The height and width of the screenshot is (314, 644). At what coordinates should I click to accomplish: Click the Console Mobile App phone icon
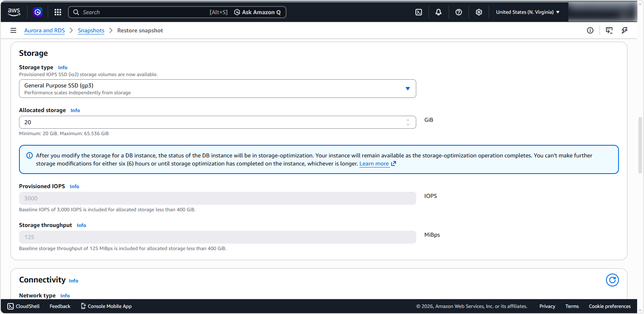[x=83, y=306]
